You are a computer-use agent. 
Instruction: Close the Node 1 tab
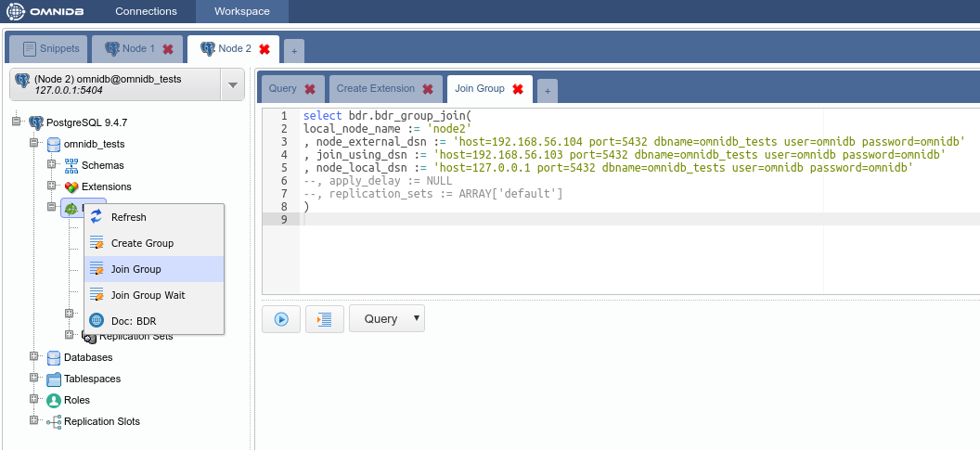pos(168,49)
